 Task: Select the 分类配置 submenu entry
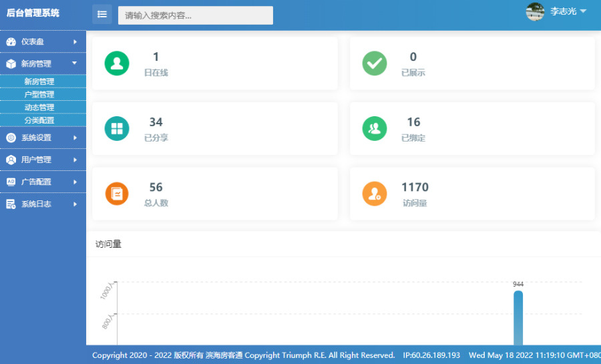pyautogui.click(x=39, y=120)
